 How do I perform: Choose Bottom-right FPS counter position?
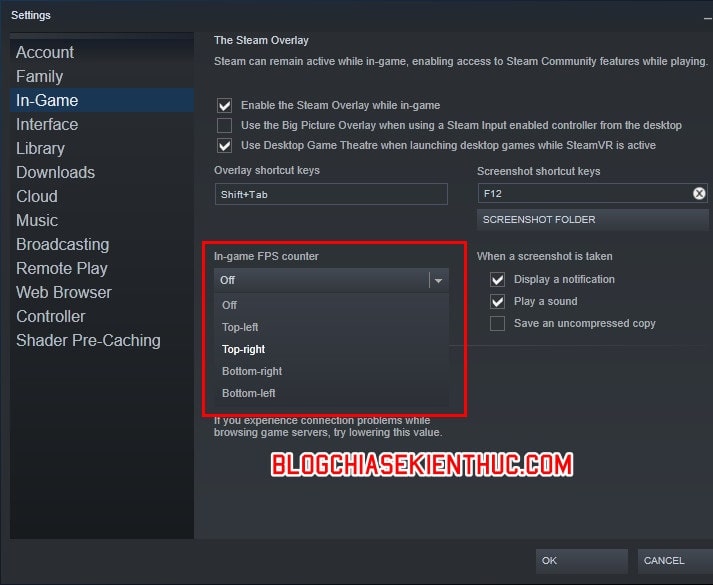(331, 371)
